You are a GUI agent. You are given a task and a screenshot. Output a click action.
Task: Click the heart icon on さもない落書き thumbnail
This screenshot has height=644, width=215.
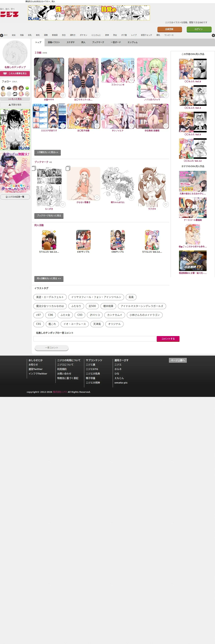[97, 198]
